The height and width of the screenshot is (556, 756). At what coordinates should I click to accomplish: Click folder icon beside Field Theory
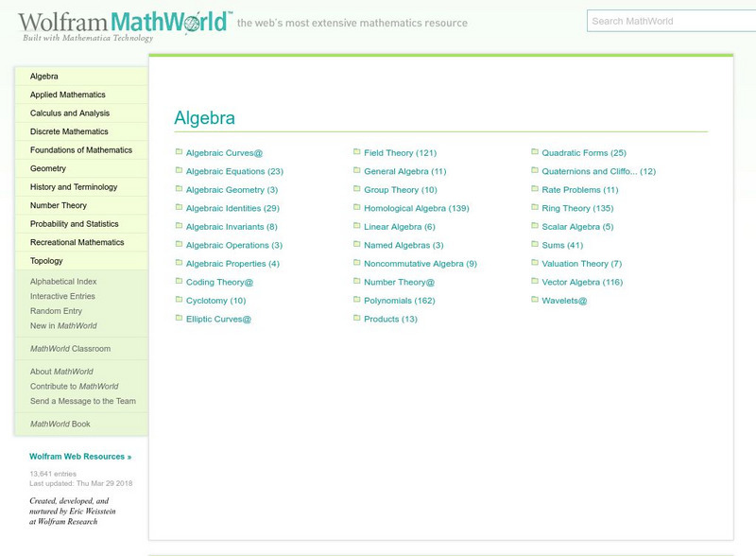[357, 151]
